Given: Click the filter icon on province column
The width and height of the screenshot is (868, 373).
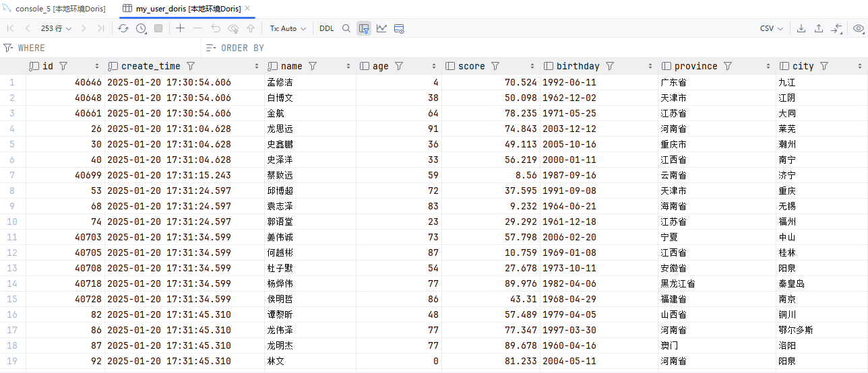Looking at the screenshot, I should 728,66.
